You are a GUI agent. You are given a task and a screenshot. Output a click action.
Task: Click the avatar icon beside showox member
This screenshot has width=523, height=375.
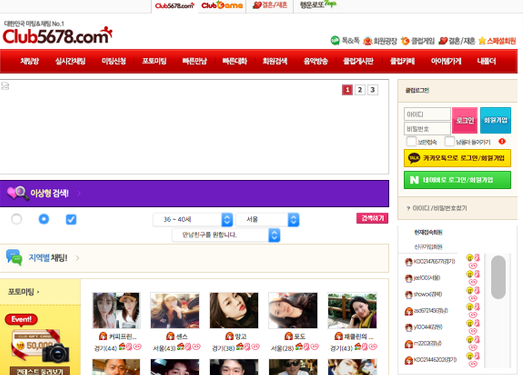(409, 295)
